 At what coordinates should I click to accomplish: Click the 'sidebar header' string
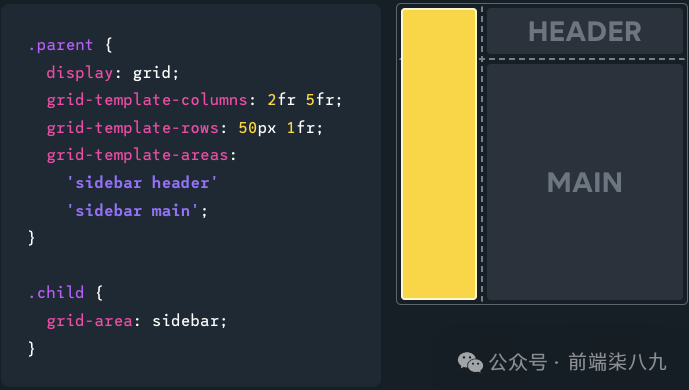point(142,183)
